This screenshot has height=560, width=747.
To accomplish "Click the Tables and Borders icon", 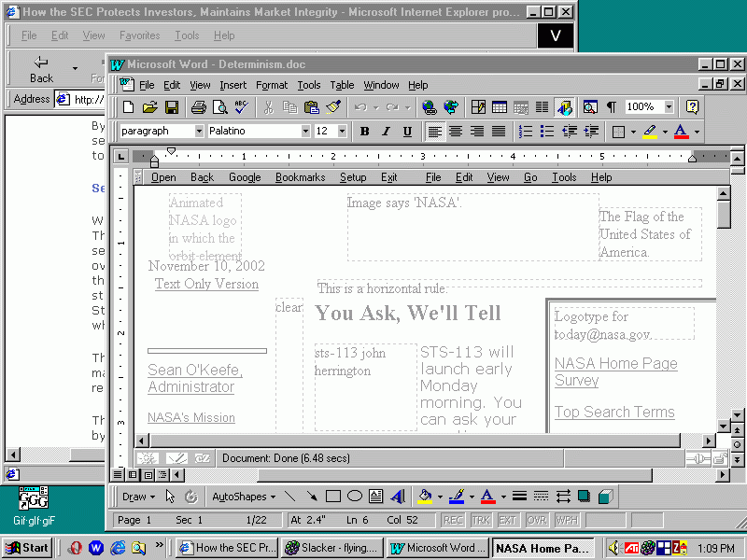I will pyautogui.click(x=478, y=107).
